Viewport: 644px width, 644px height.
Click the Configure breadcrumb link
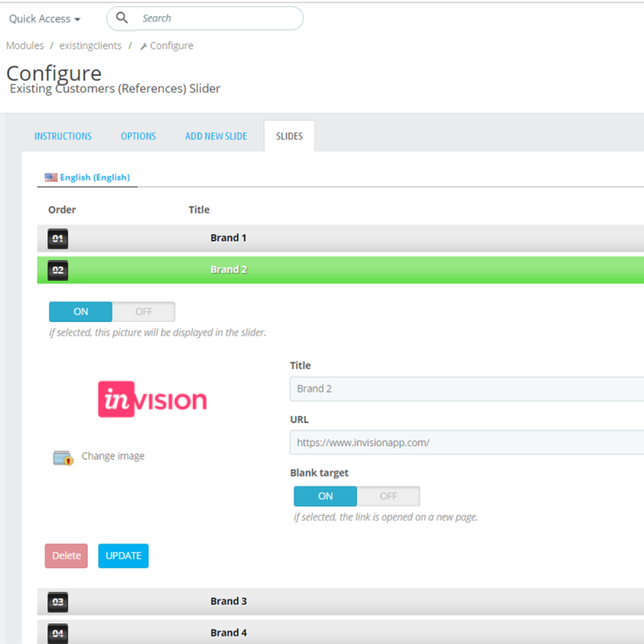[171, 46]
